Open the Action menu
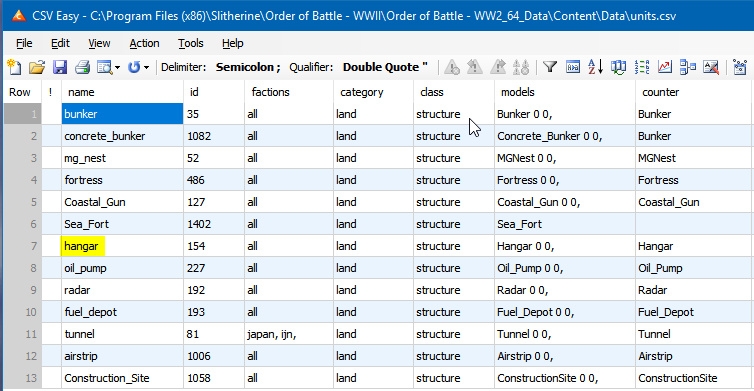 tap(144, 43)
